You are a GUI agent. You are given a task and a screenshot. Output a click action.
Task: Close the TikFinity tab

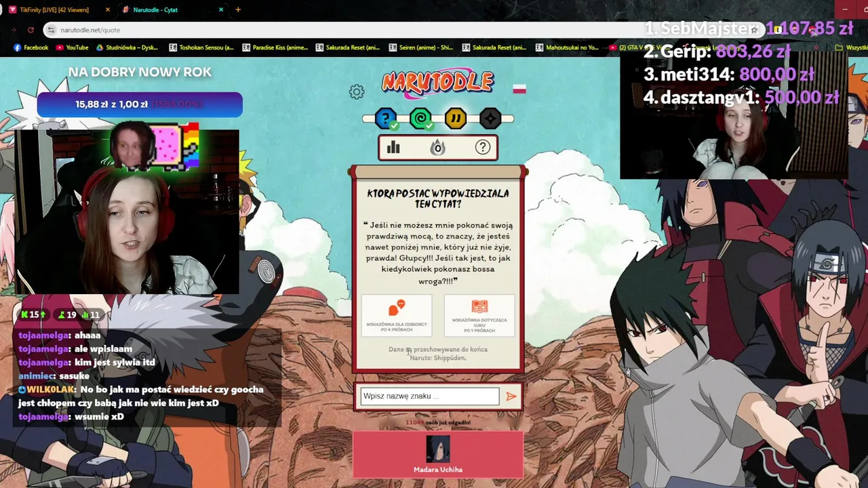coord(108,9)
